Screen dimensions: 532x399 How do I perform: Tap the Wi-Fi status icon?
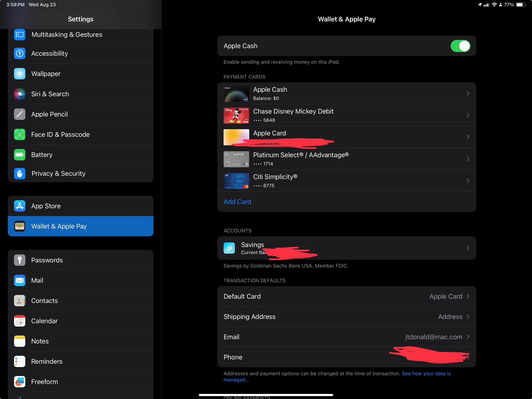pos(494,4)
